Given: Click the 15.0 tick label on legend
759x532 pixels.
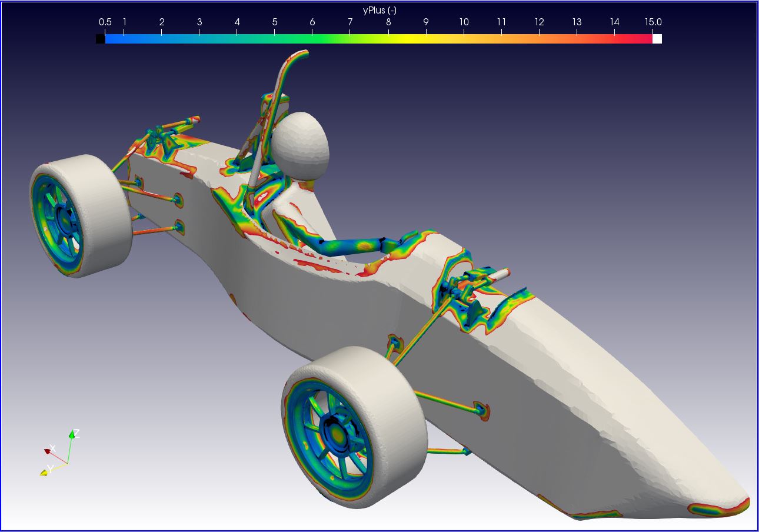Looking at the screenshot, I should [x=653, y=22].
